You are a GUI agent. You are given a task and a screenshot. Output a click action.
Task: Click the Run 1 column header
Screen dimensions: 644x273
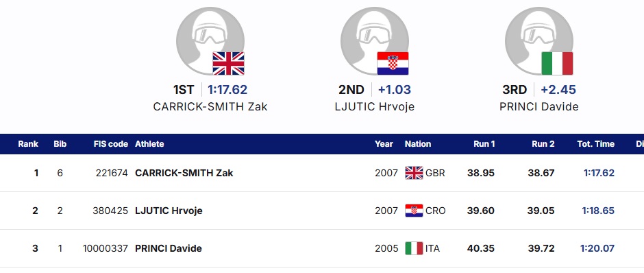coord(484,144)
